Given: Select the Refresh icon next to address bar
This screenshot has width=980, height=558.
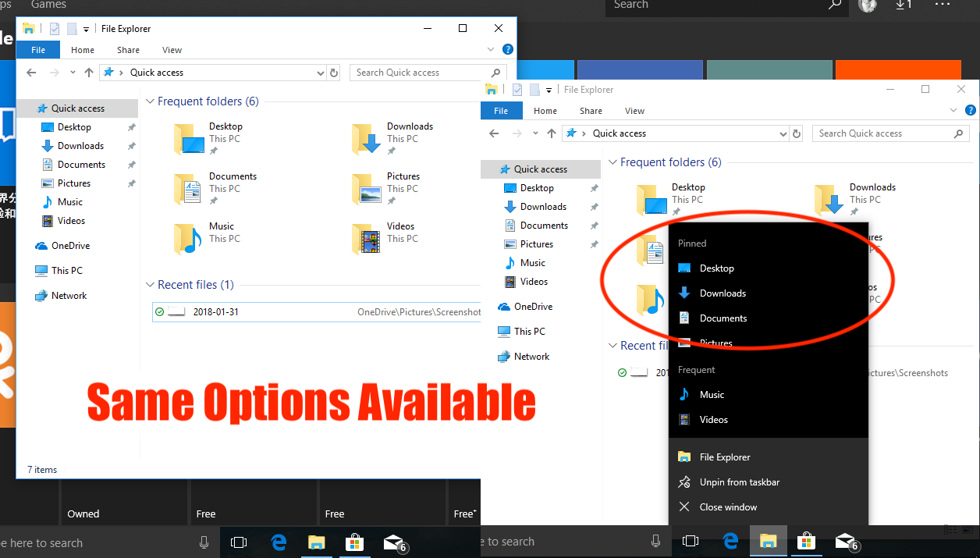Looking at the screenshot, I should click(x=334, y=72).
